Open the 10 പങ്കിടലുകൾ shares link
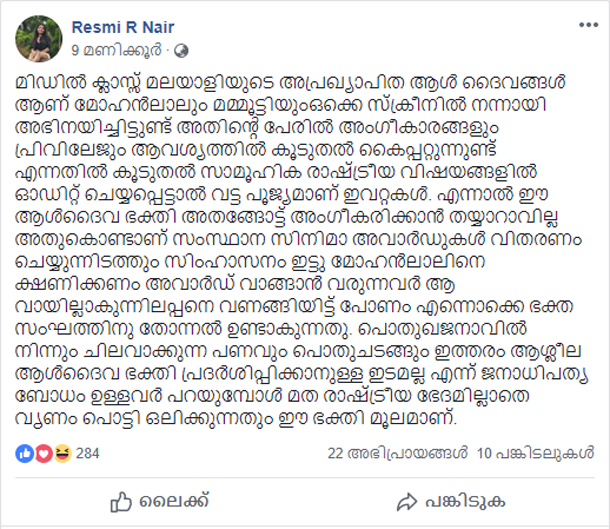 click(536, 454)
